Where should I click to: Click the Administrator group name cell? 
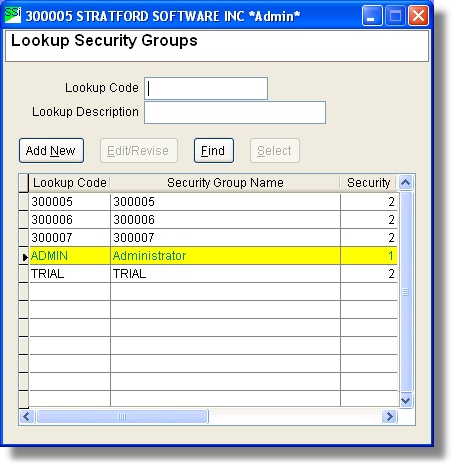225,256
